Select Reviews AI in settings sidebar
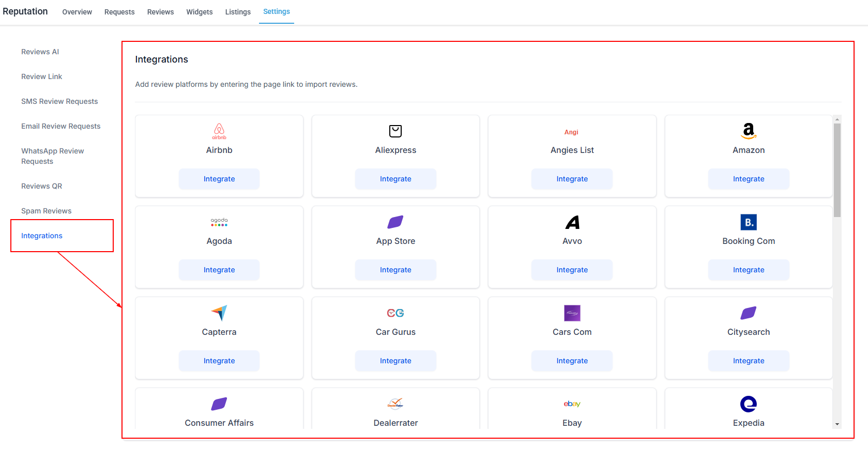The width and height of the screenshot is (868, 463). tap(40, 52)
